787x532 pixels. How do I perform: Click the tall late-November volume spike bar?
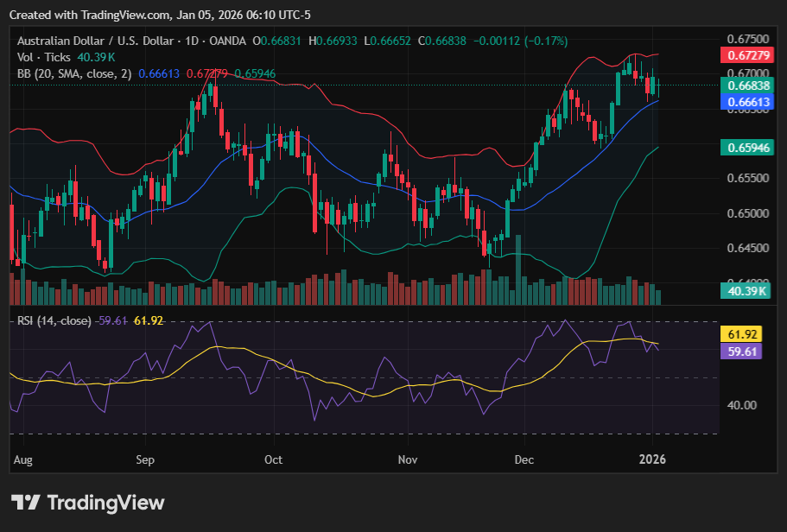coord(518,270)
